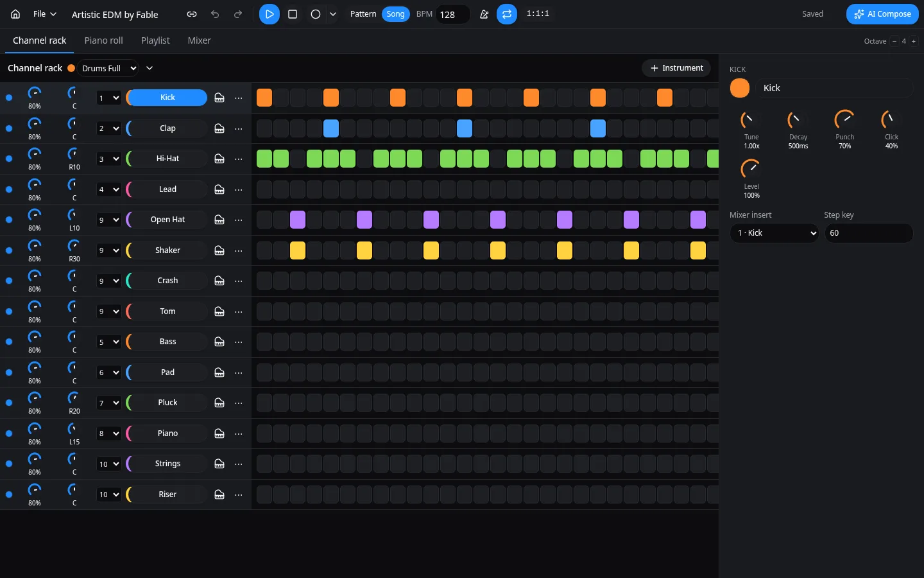The width and height of the screenshot is (924, 578).
Task: Mute the Crash channel toggle dot
Action: point(9,281)
